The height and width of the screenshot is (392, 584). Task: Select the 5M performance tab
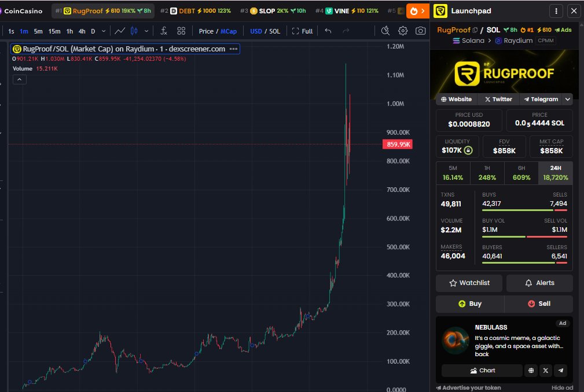453,173
